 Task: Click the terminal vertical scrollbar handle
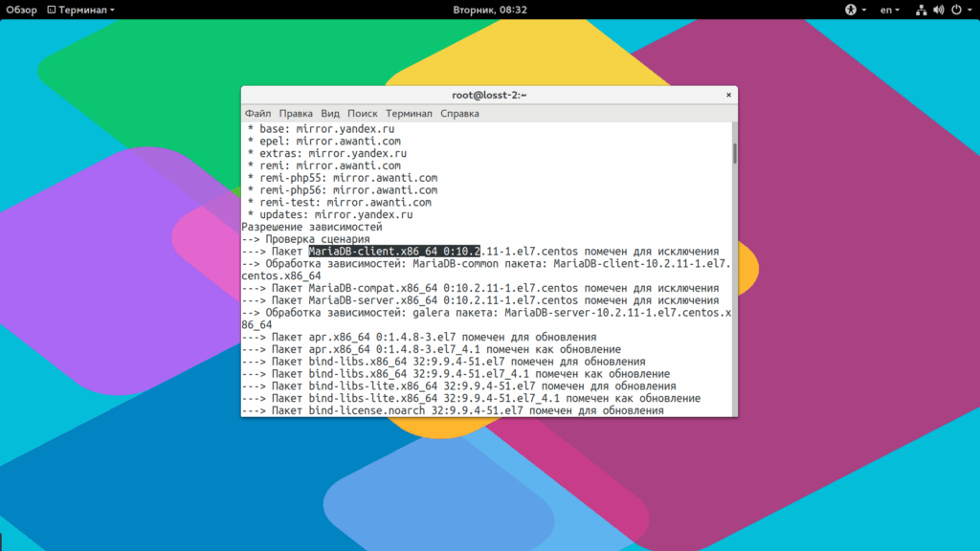pyautogui.click(x=734, y=153)
